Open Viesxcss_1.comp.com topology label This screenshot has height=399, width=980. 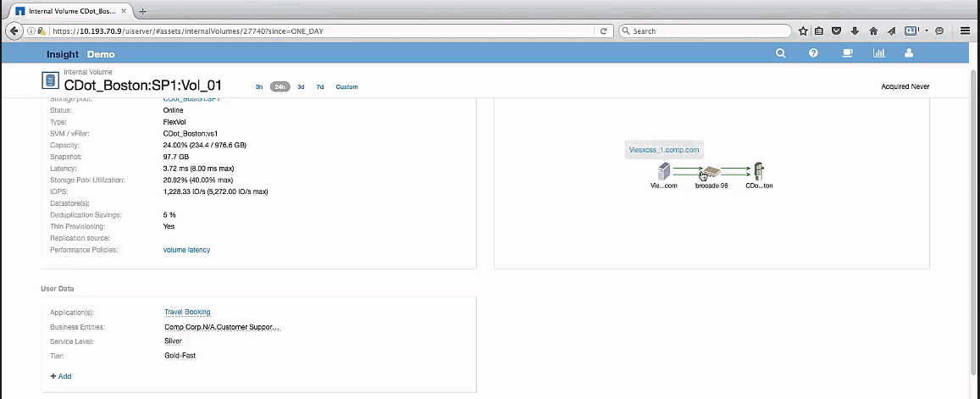[x=664, y=150]
